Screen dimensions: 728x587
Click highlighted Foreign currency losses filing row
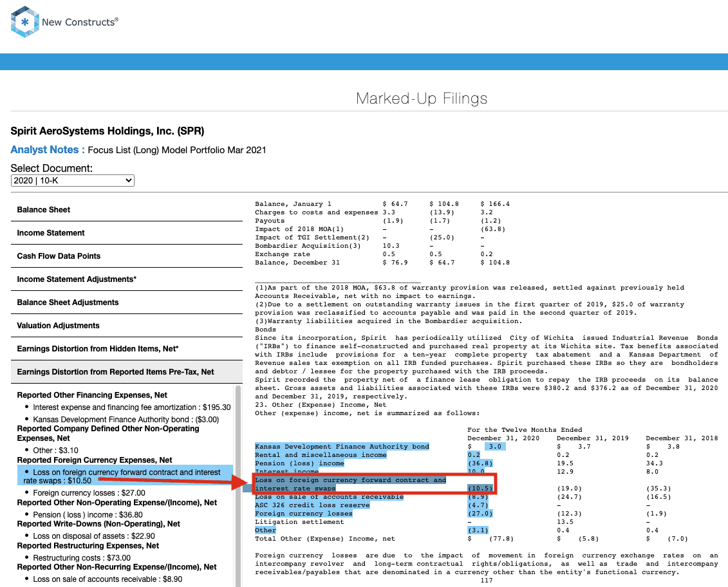pyautogui.click(x=304, y=514)
